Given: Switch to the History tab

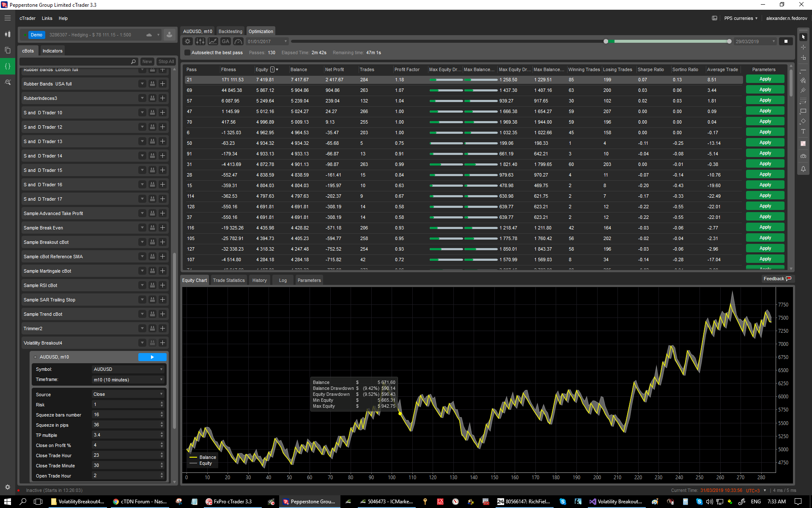Looking at the screenshot, I should pos(260,280).
